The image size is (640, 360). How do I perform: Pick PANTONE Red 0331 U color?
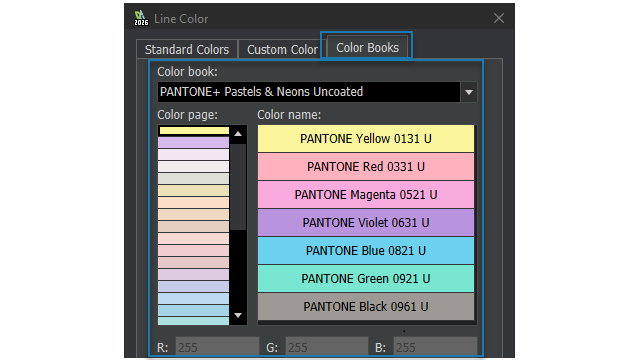366,167
